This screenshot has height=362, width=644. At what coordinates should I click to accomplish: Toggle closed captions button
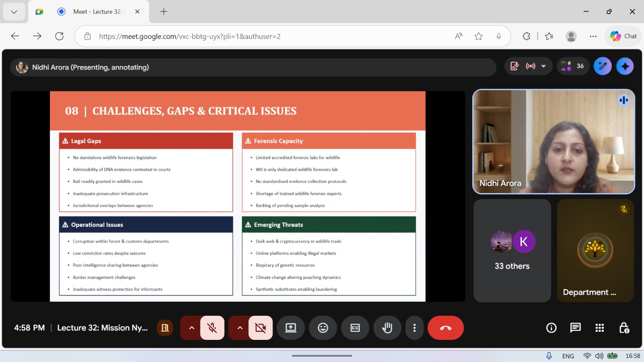[x=355, y=328]
